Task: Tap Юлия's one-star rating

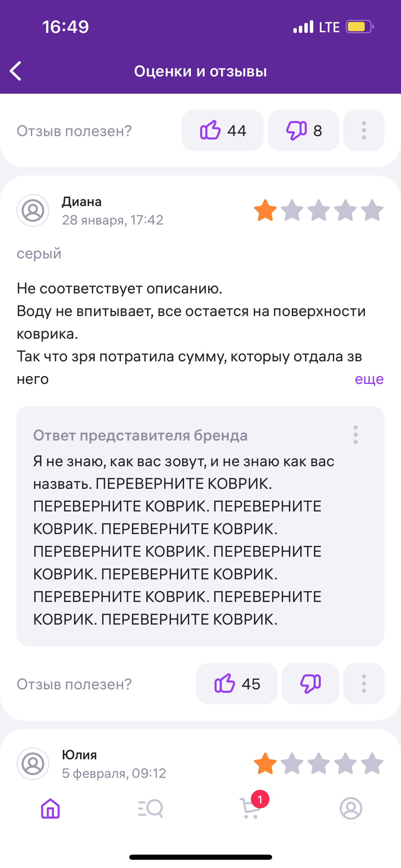Action: [x=318, y=763]
